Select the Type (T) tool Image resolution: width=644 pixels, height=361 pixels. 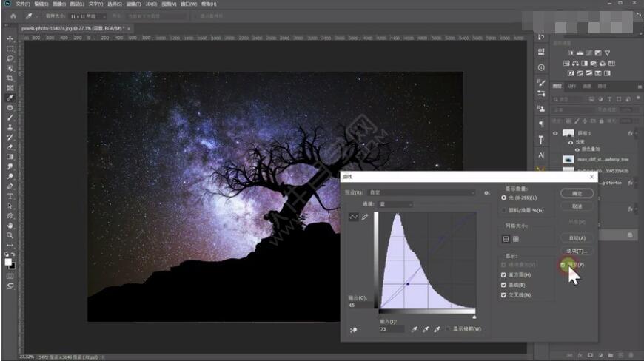(x=10, y=196)
